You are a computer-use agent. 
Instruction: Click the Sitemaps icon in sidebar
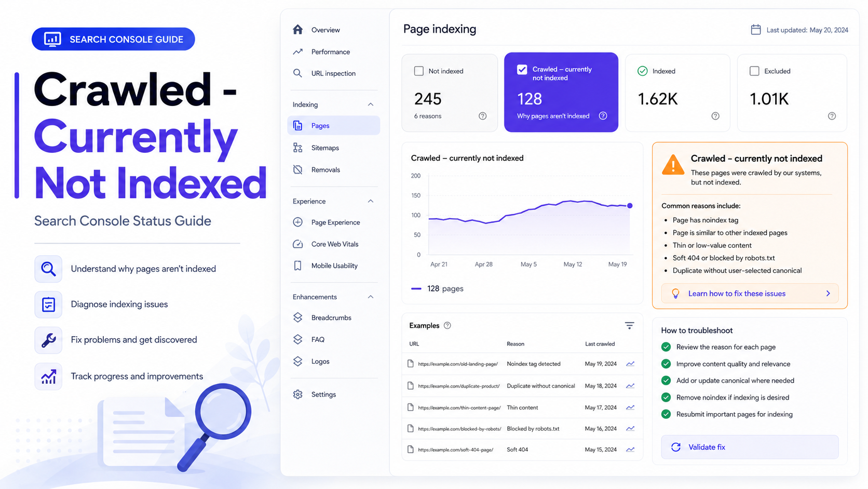pyautogui.click(x=297, y=148)
